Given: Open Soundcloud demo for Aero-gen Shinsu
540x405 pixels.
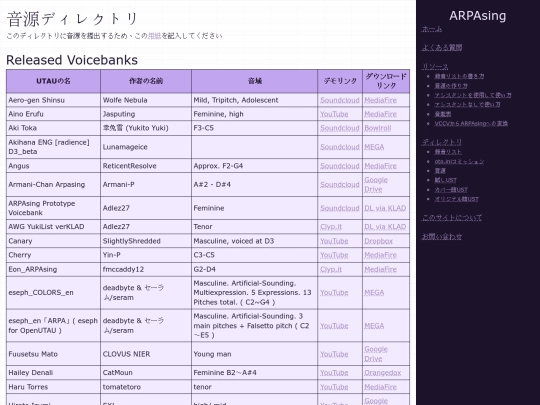Looking at the screenshot, I should pyautogui.click(x=340, y=100).
